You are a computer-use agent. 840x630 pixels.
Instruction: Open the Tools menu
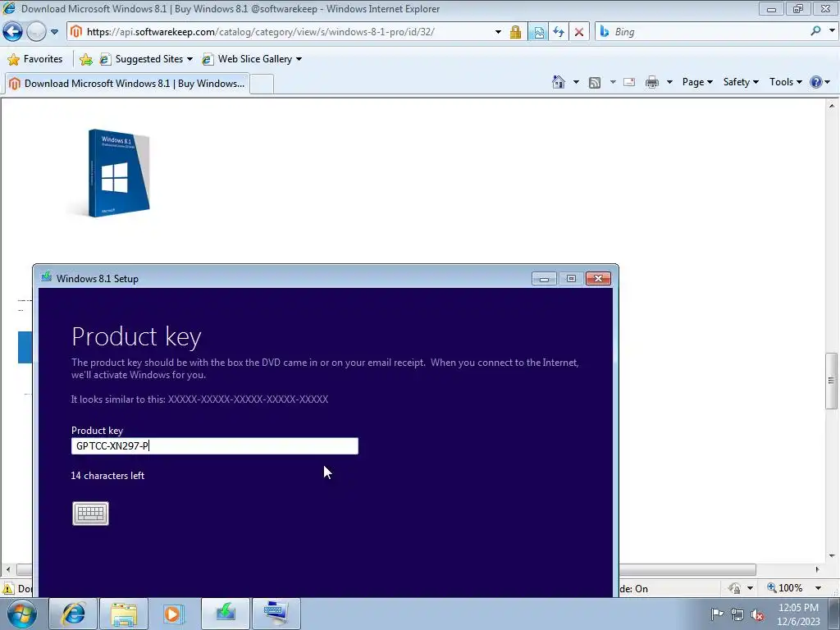click(x=785, y=82)
